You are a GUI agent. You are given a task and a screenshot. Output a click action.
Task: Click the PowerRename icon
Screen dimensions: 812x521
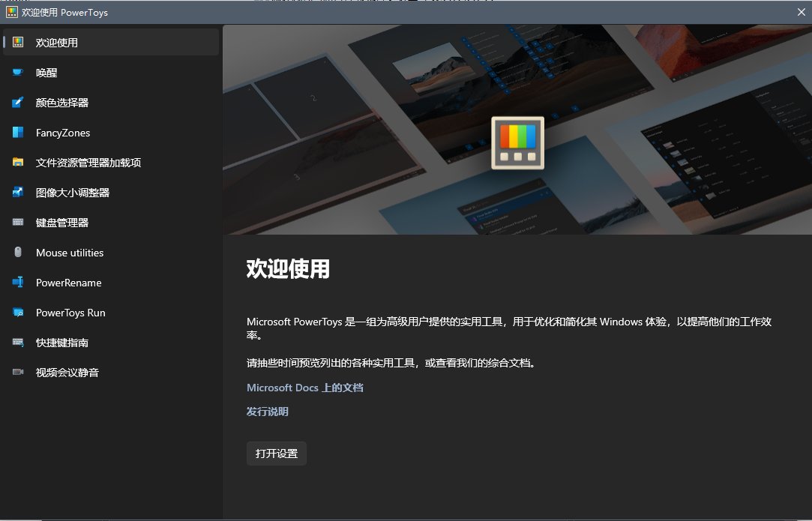coord(18,283)
